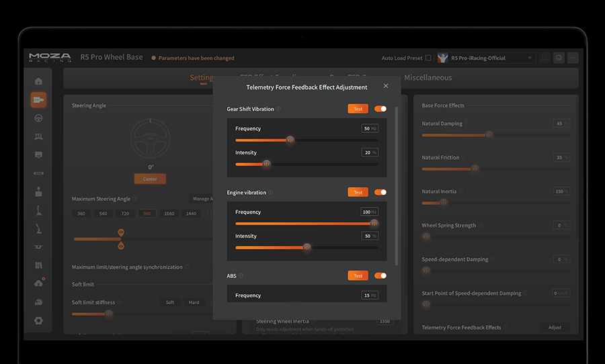The image size is (605, 364).
Task: Click the info icon beside Gear Shift Vibration
Action: 278,109
